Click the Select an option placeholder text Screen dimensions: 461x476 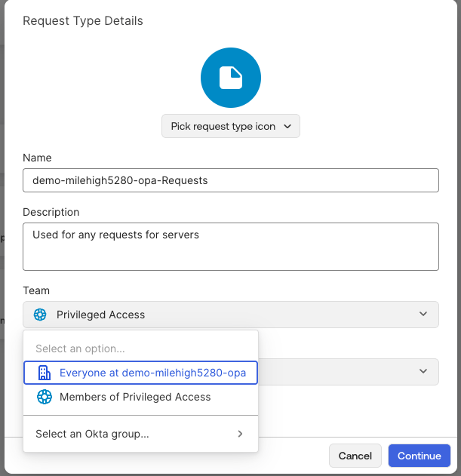(80, 349)
